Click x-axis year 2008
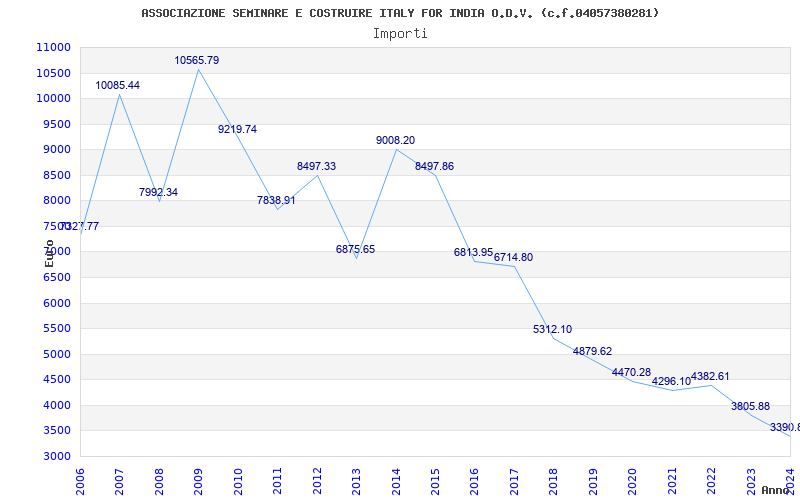The image size is (800, 500). (159, 481)
